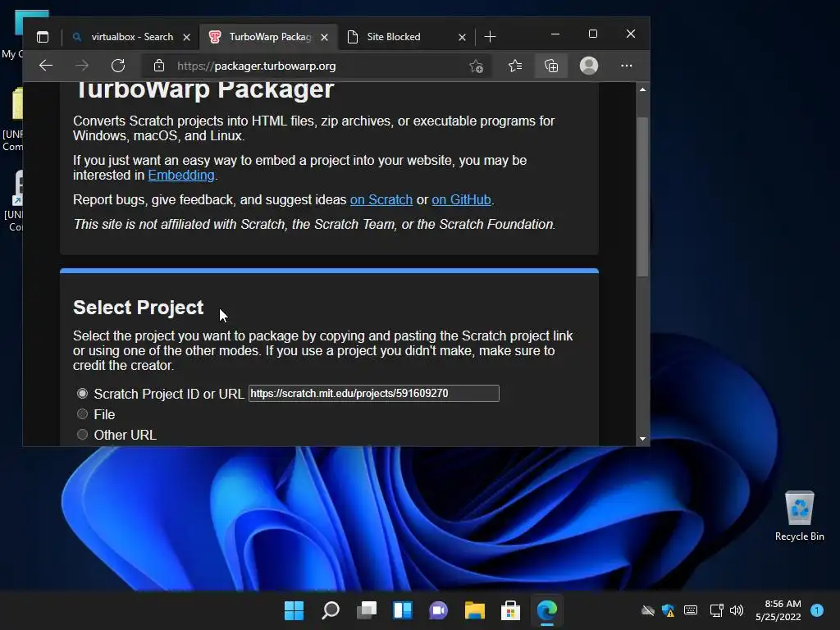The width and height of the screenshot is (840, 630).
Task: Click the Scratch project URL text field
Action: pyautogui.click(x=374, y=393)
